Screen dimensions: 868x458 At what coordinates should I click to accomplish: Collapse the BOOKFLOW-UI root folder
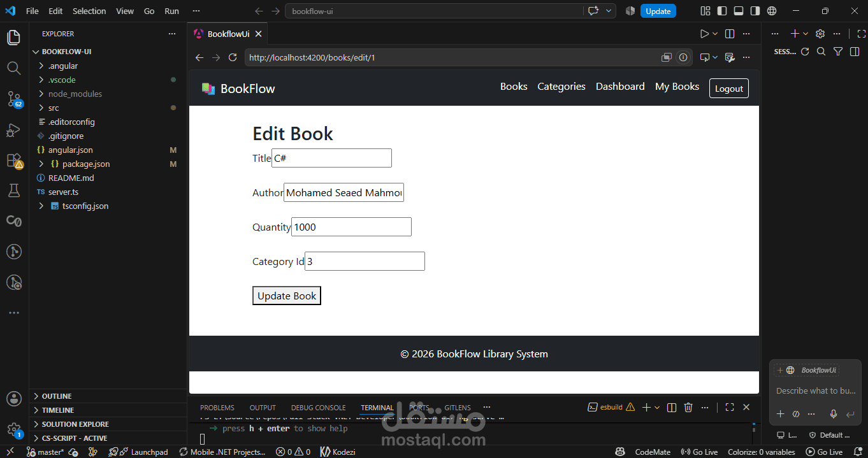tap(36, 52)
